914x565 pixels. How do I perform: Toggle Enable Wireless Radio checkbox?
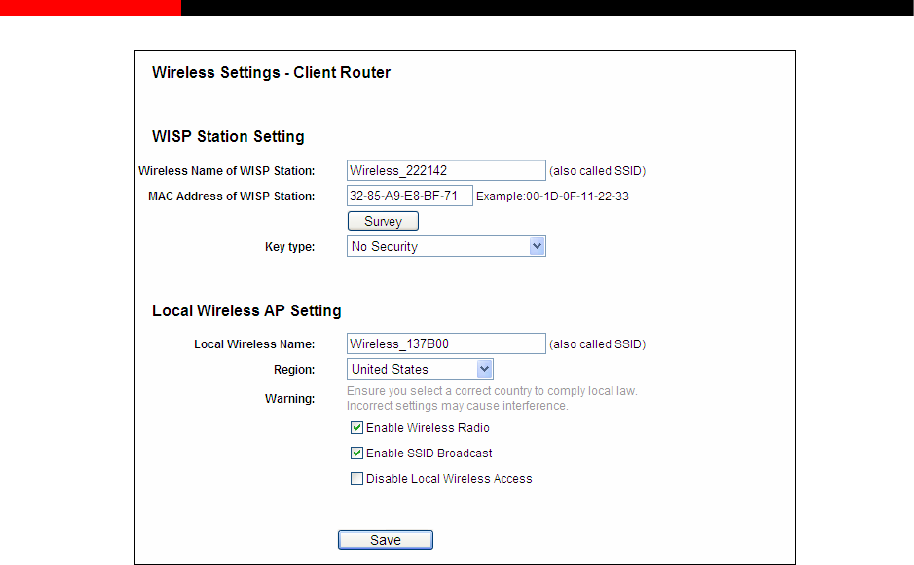(357, 427)
